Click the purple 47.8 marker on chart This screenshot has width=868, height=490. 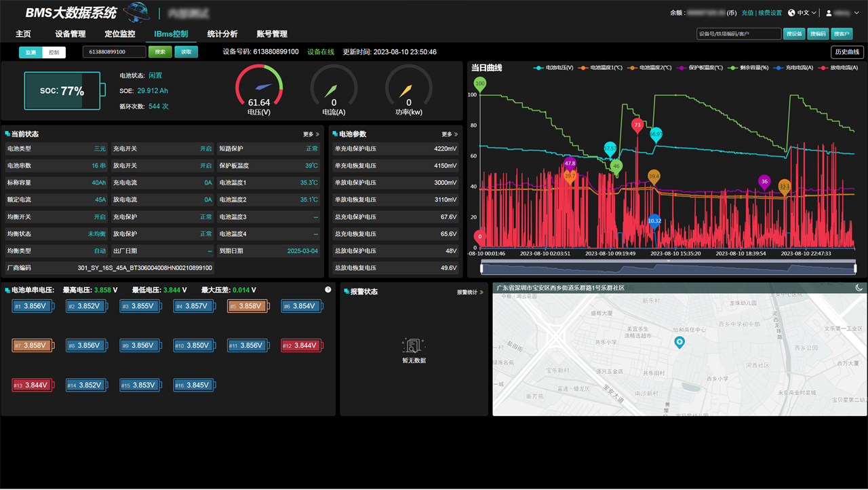click(570, 164)
